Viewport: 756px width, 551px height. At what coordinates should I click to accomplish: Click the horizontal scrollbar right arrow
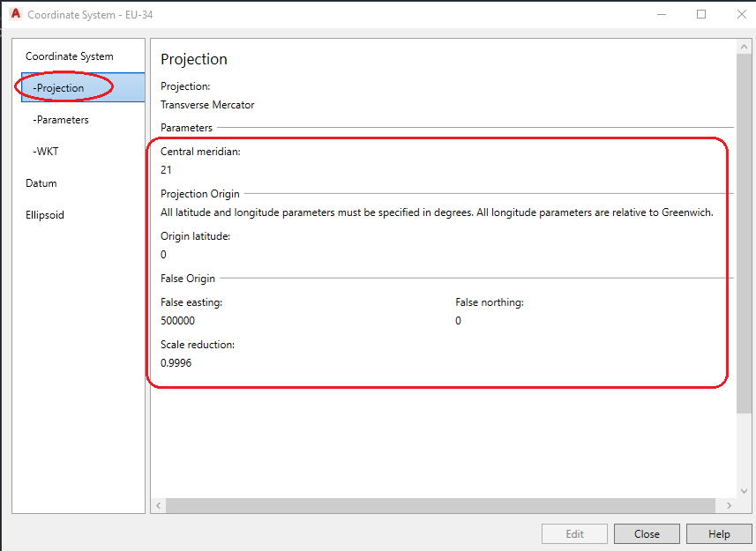[729, 505]
